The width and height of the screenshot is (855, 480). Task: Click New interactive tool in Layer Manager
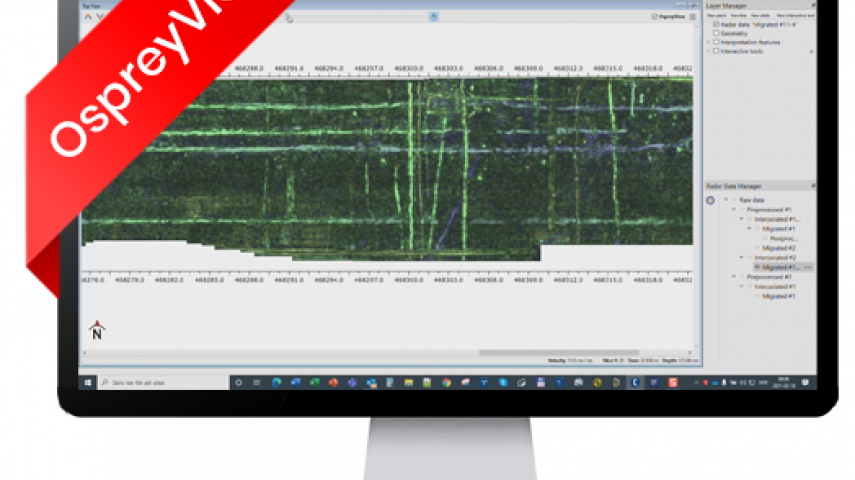point(794,15)
